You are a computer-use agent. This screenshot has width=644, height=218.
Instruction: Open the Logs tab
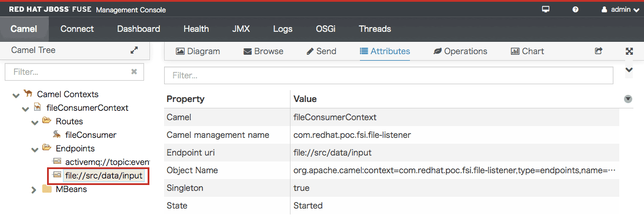coord(282,29)
